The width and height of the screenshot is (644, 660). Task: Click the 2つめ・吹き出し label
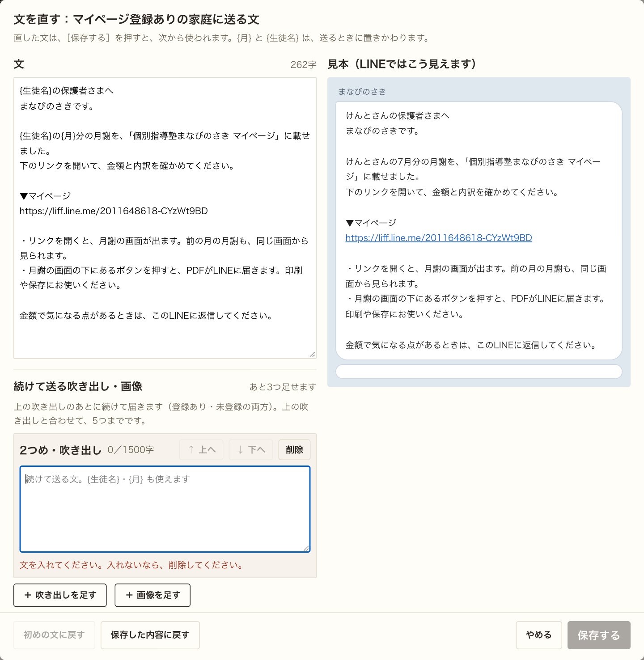60,450
